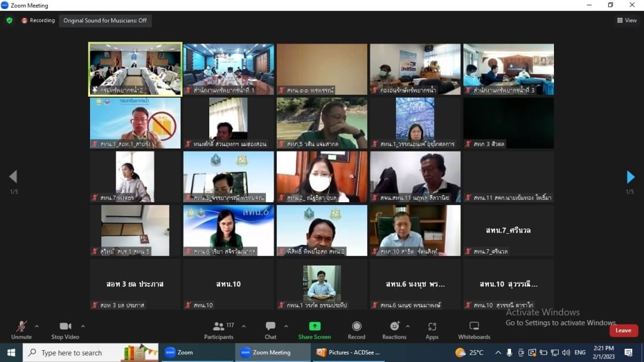Viewport: 644px width, 362px height.
Task: Open the View layout menu
Action: point(627,20)
